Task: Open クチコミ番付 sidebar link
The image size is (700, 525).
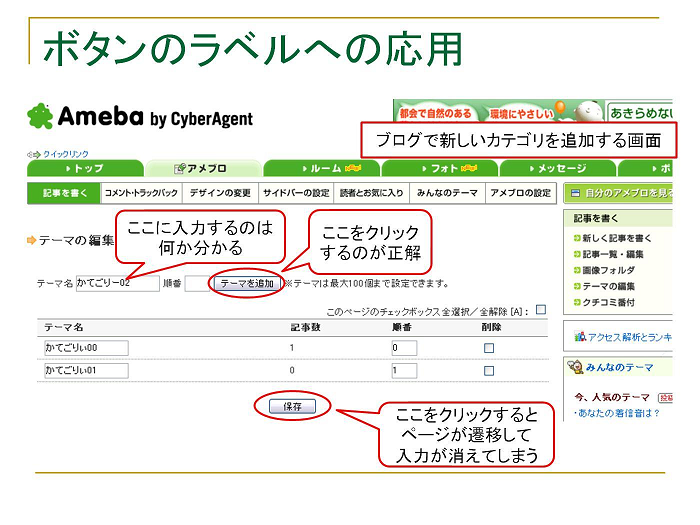Action: (x=608, y=303)
